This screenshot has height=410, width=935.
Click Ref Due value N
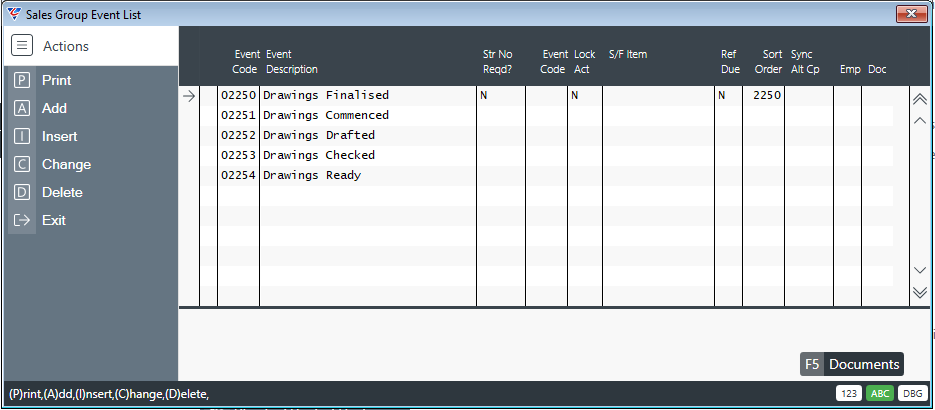[722, 95]
